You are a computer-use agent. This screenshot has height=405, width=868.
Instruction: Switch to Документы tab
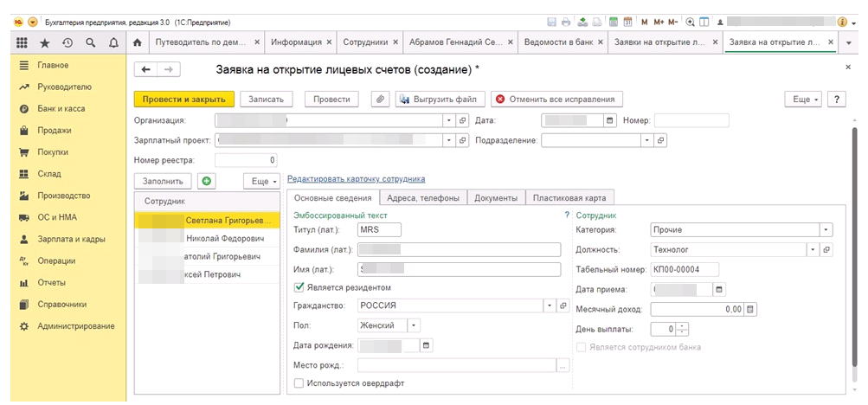click(x=496, y=198)
